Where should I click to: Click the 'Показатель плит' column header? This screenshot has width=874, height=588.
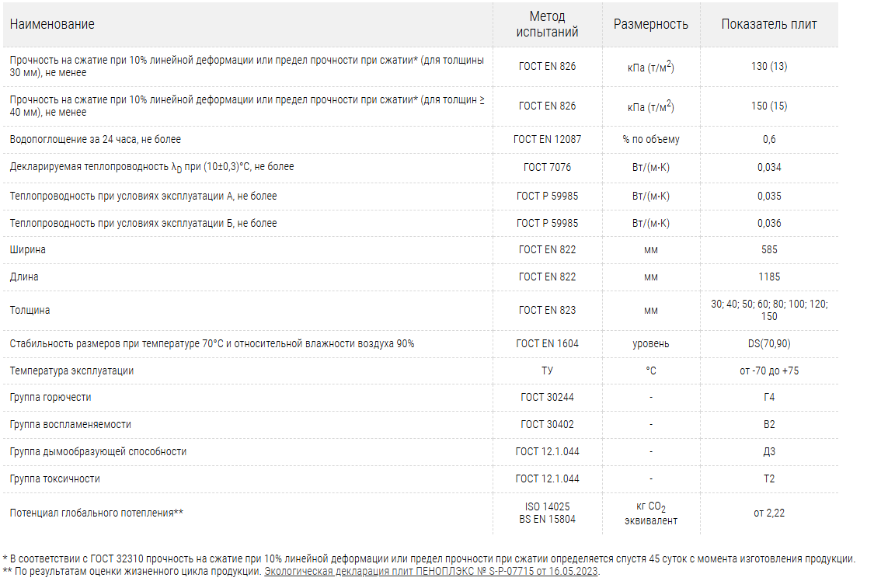pos(768,24)
